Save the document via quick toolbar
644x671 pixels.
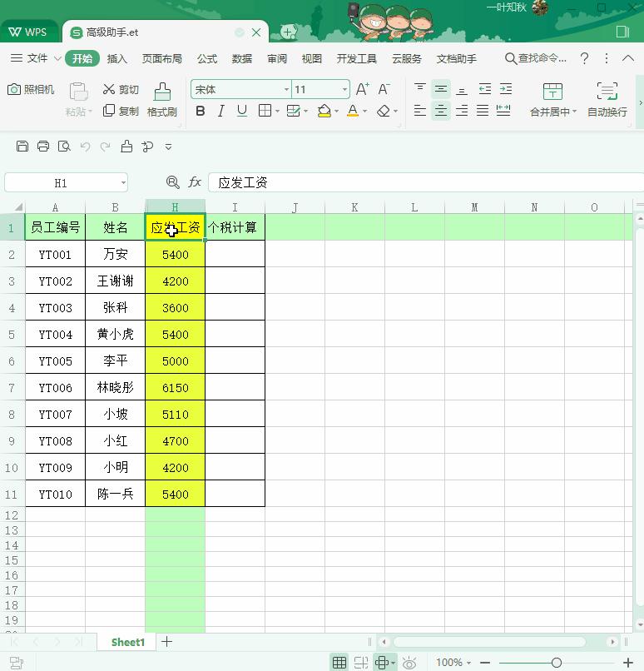click(x=22, y=147)
